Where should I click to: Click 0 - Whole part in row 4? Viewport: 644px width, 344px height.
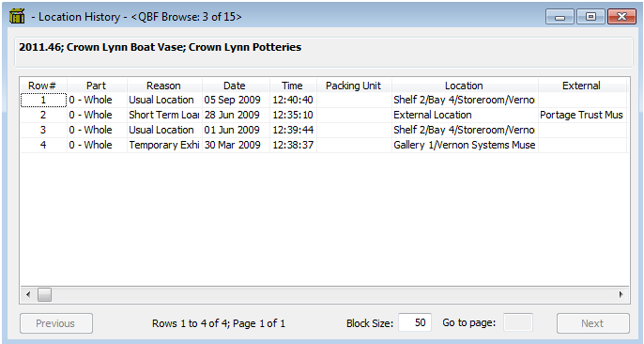coord(97,145)
